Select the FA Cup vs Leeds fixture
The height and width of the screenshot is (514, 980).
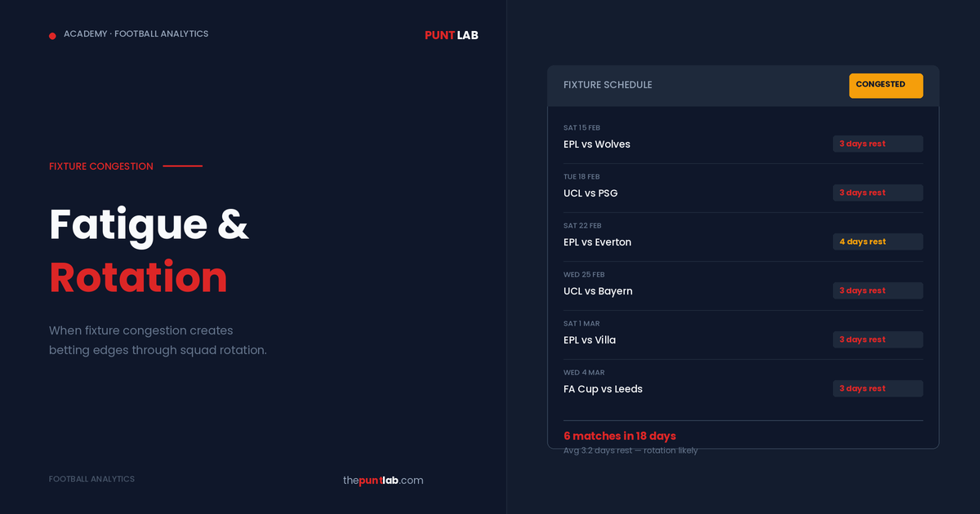pos(603,389)
